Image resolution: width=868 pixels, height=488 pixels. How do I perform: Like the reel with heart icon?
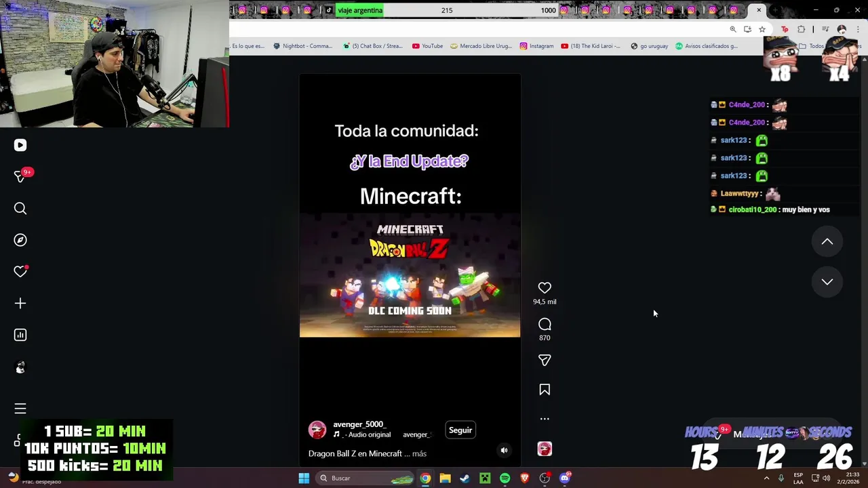pyautogui.click(x=545, y=288)
